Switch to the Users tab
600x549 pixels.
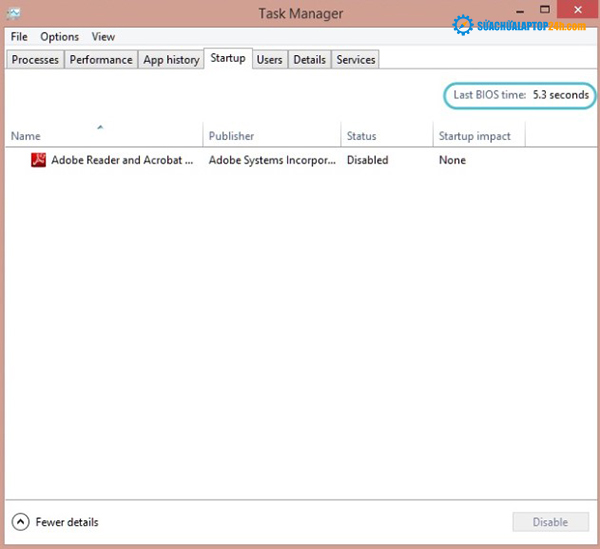pyautogui.click(x=269, y=60)
